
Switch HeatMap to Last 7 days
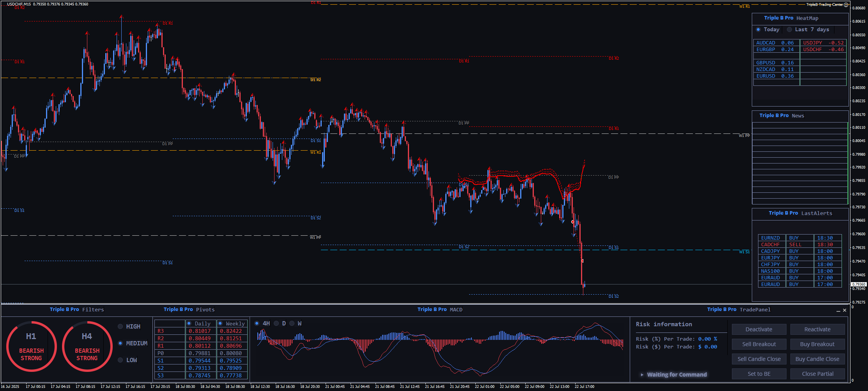tap(789, 30)
